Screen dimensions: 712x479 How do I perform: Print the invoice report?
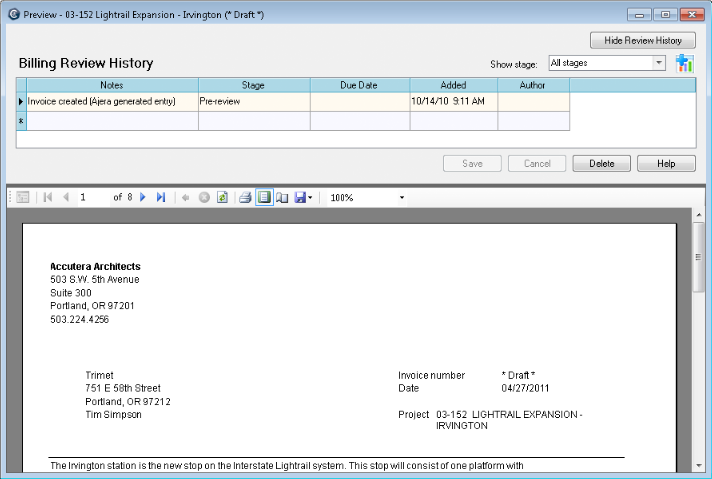point(245,198)
